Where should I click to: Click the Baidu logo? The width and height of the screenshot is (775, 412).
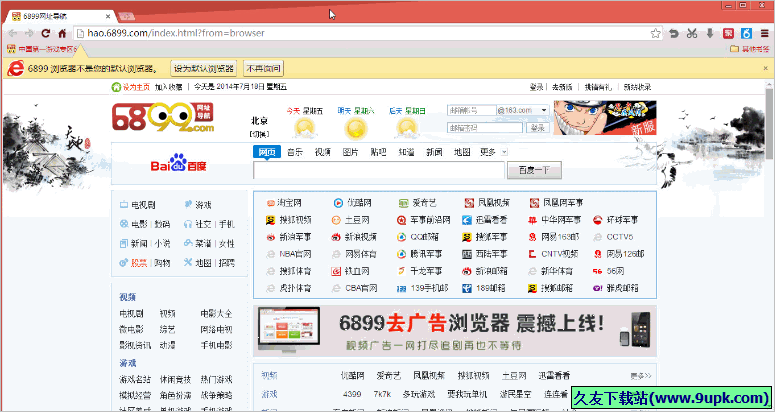pos(178,163)
